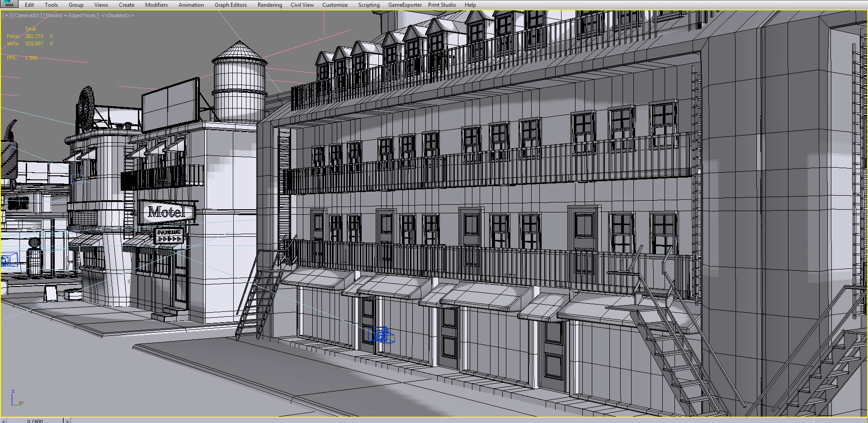
Task: Open the [+] general viewport label menu
Action: 6,15
